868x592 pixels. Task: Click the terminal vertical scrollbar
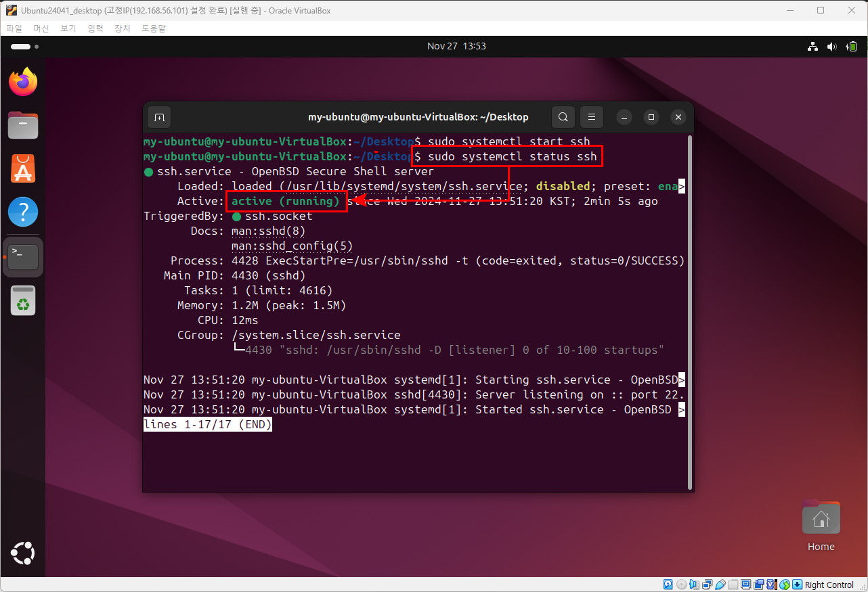click(x=690, y=311)
